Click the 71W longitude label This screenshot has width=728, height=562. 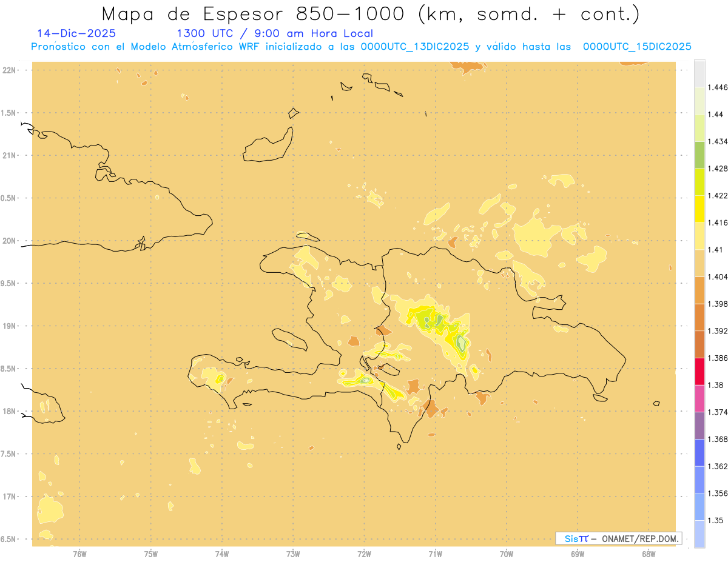(x=435, y=553)
